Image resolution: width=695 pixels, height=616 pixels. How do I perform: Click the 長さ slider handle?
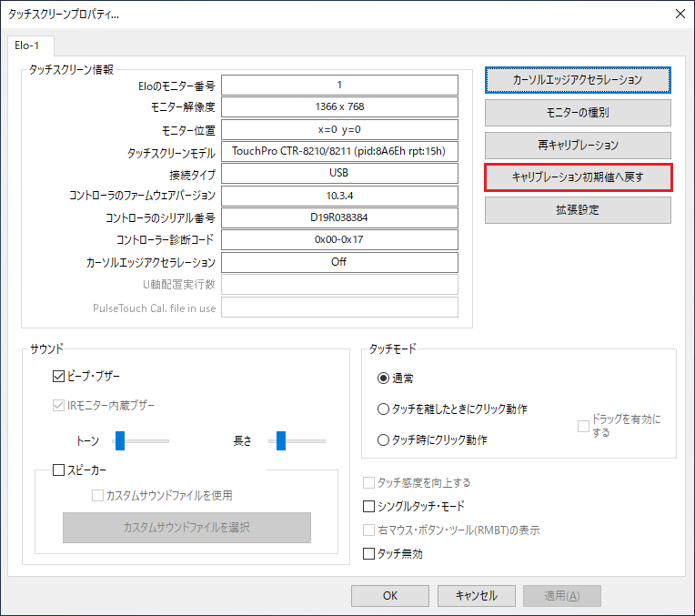(x=281, y=441)
